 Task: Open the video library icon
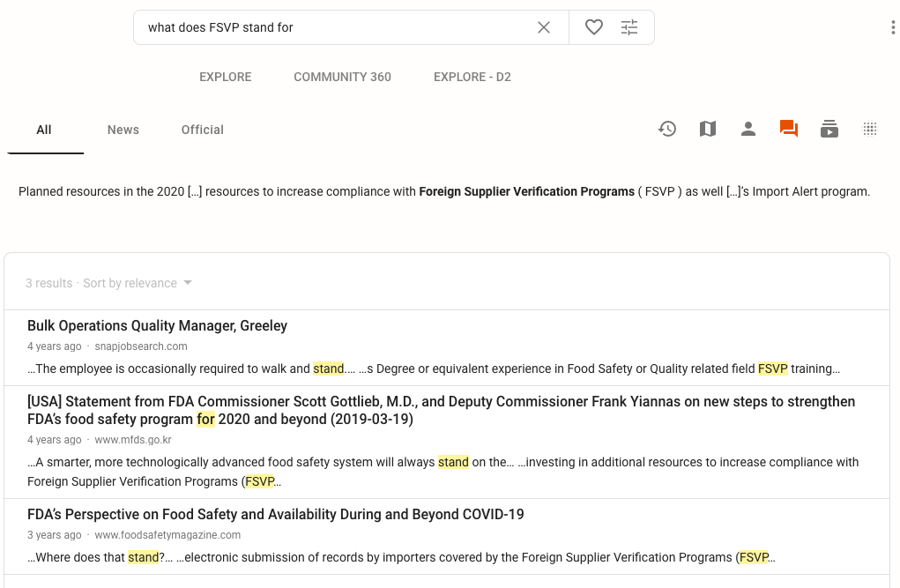(829, 129)
